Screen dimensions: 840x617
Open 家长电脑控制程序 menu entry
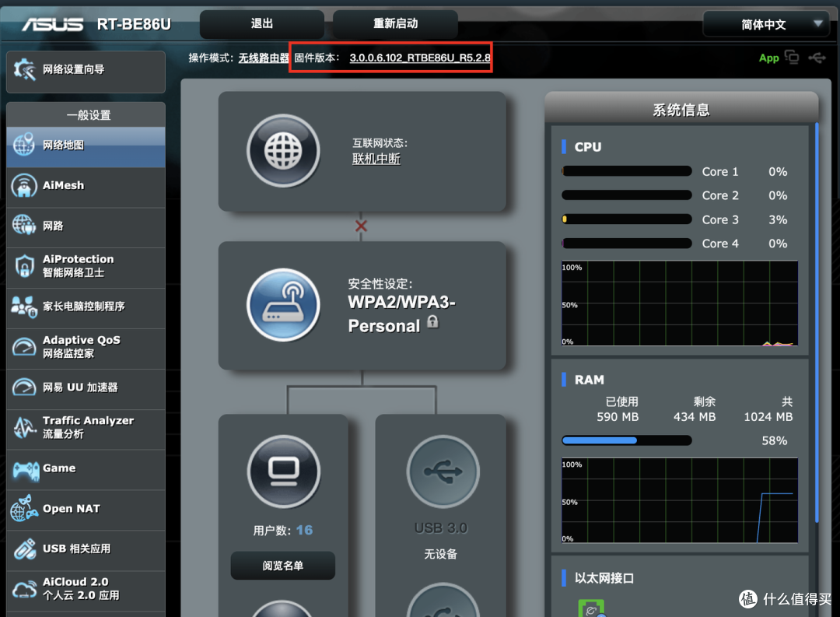click(x=86, y=307)
